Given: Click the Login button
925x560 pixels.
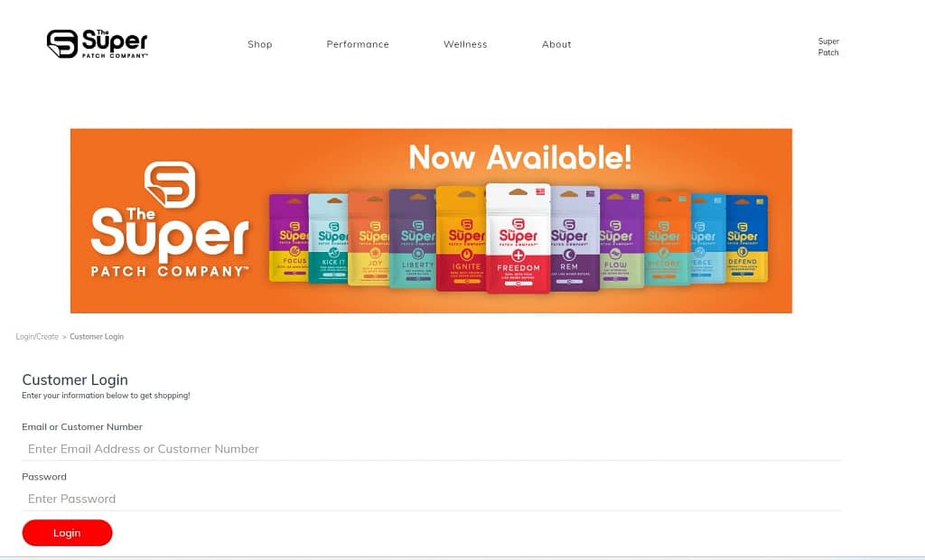Looking at the screenshot, I should click(67, 533).
